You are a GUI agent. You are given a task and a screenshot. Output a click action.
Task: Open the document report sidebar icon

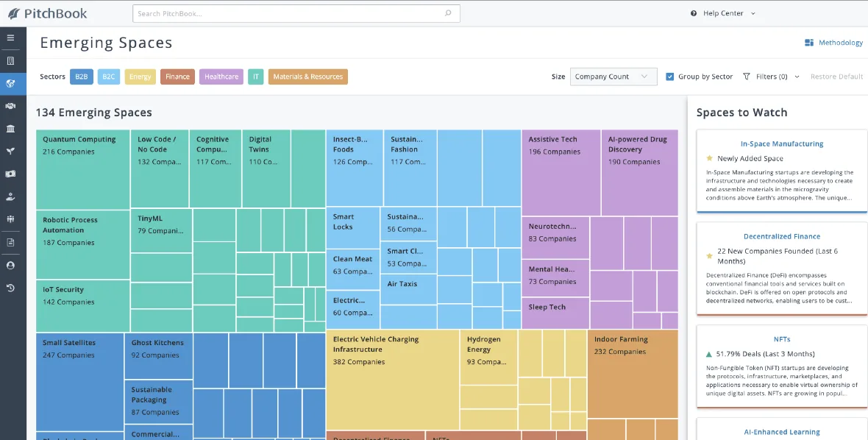click(x=10, y=242)
